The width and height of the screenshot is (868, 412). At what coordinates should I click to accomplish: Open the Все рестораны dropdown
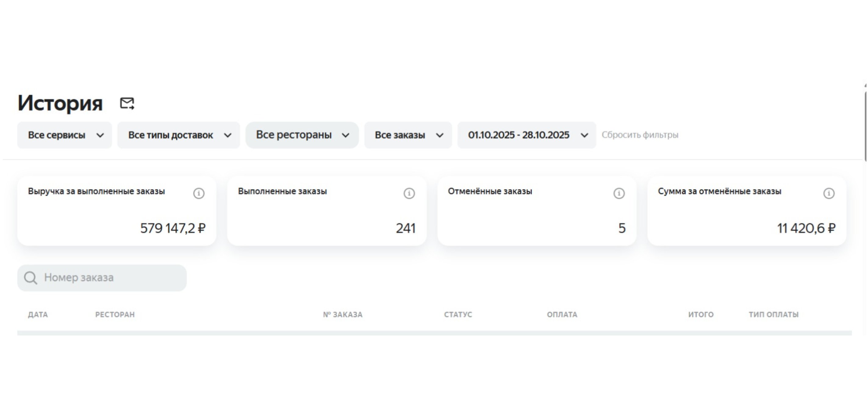(302, 135)
